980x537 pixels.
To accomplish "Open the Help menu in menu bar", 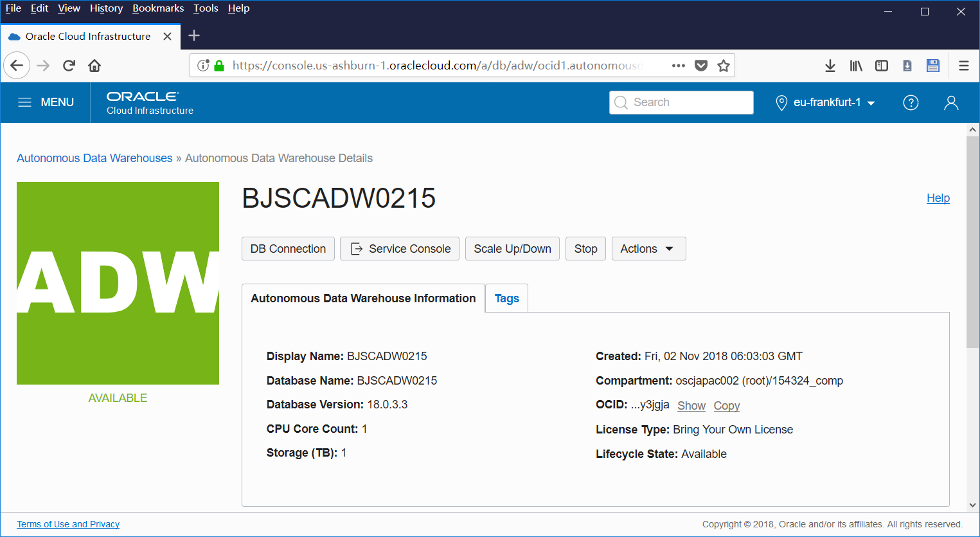I will 238,8.
